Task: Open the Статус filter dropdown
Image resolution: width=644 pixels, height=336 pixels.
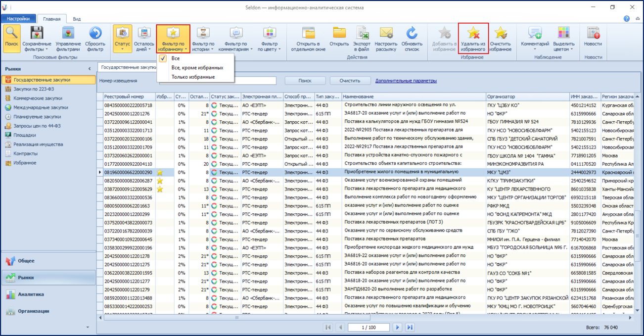Action: [123, 39]
